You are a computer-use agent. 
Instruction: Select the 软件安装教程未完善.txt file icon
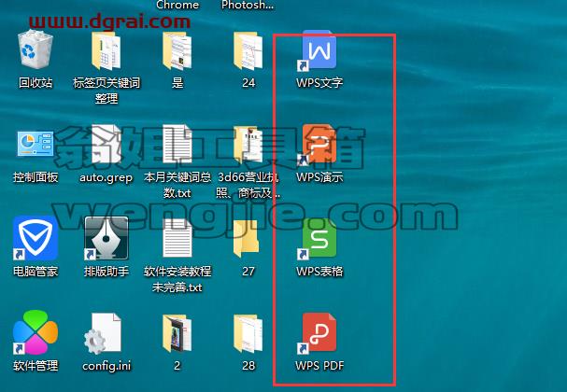(177, 238)
